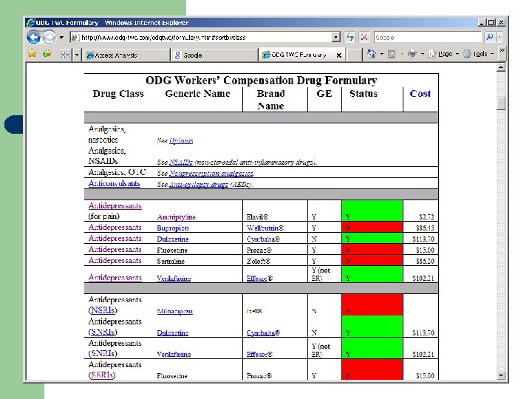Click Internet Explorer icon in title bar
The image size is (532, 399).
tap(31, 22)
